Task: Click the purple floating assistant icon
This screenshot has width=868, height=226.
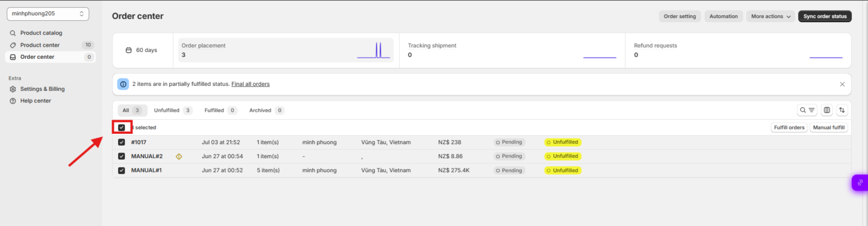Action: click(860, 182)
